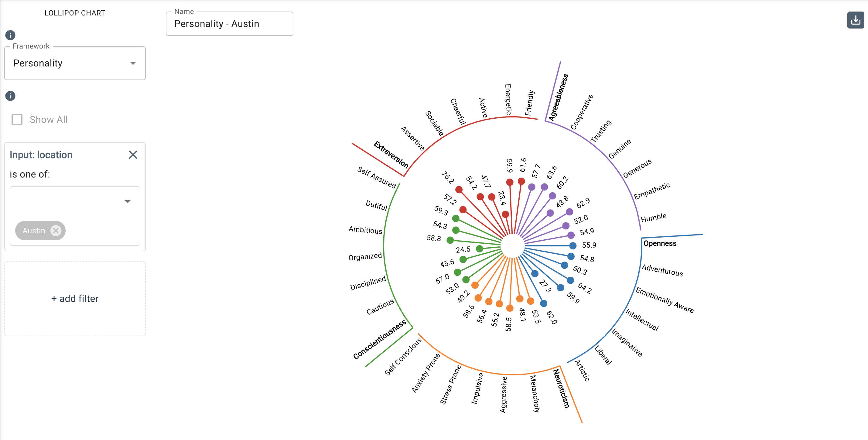The width and height of the screenshot is (868, 440).
Task: Click the Name text field
Action: [x=230, y=24]
